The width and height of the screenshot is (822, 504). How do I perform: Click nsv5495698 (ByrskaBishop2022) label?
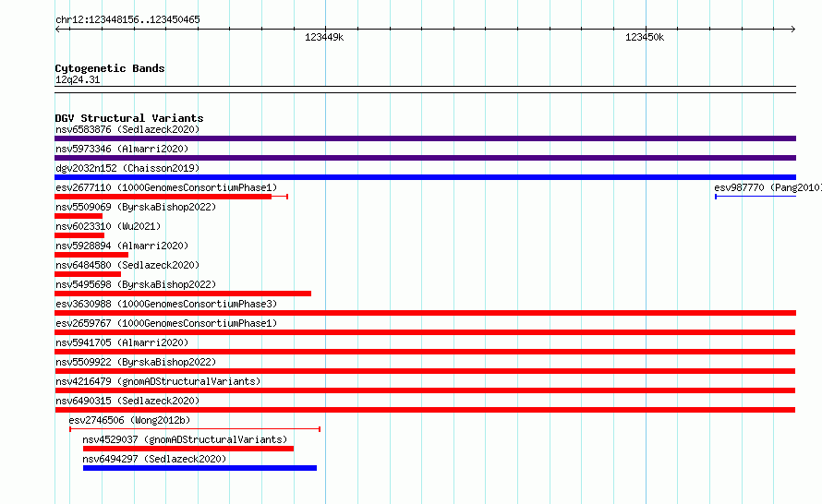click(136, 284)
